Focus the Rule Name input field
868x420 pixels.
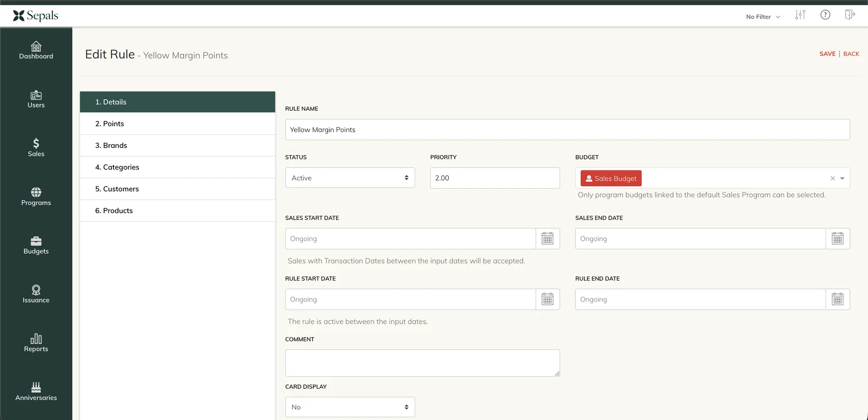coord(568,130)
